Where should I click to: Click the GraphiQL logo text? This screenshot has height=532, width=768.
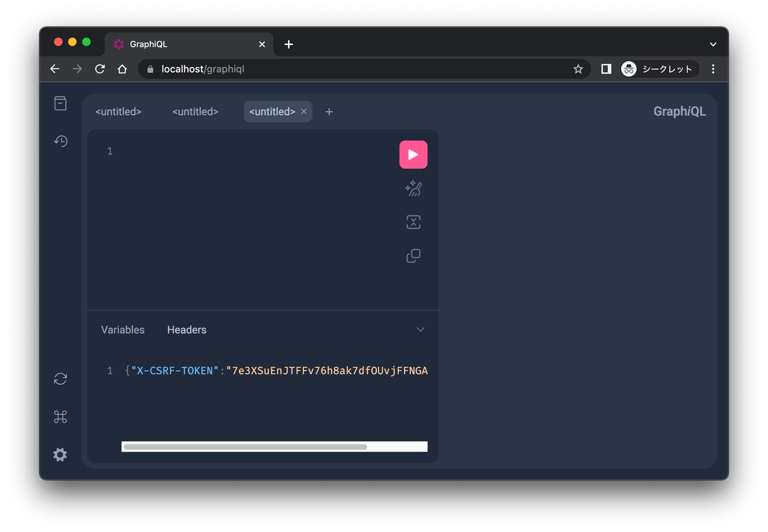(x=679, y=111)
